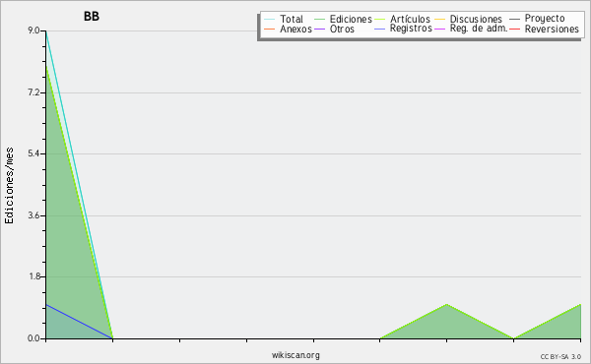Select the Discusiones legend label

point(476,19)
